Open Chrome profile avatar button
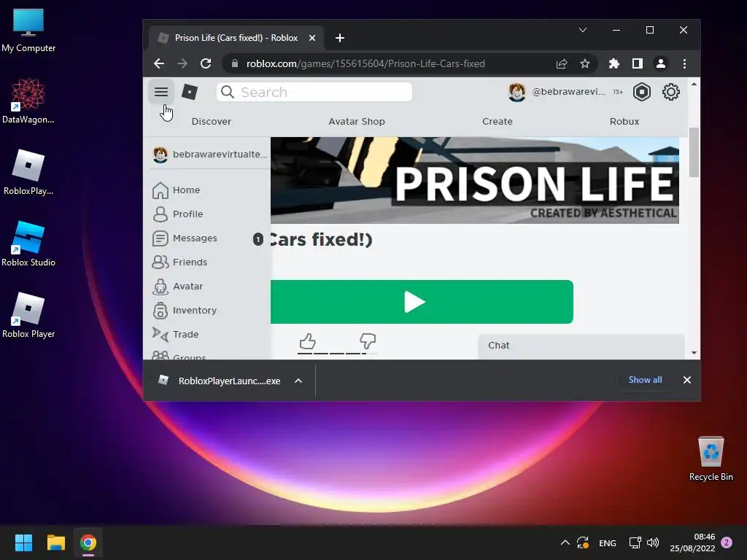Image resolution: width=747 pixels, height=560 pixels. (661, 64)
